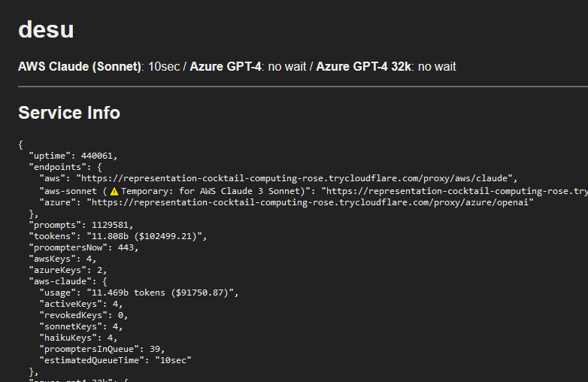Image resolution: width=588 pixels, height=382 pixels.
Task: Click the proomptersNow value 443
Action: click(126, 247)
